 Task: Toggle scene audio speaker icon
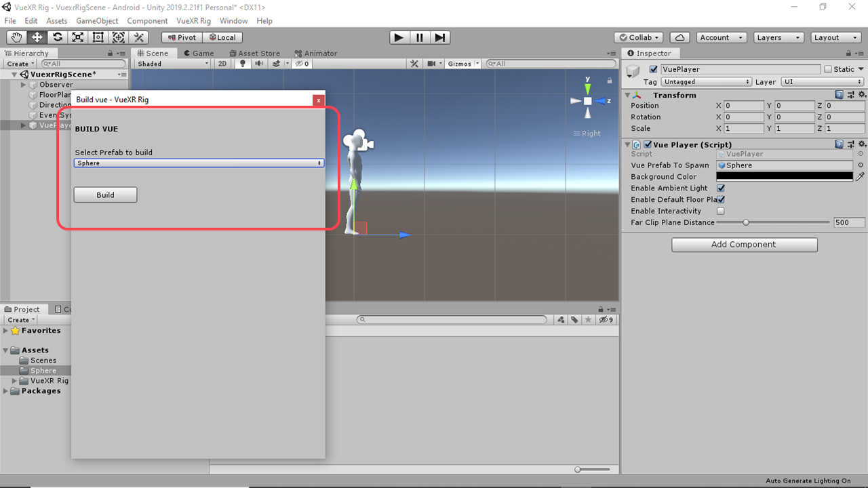point(259,64)
